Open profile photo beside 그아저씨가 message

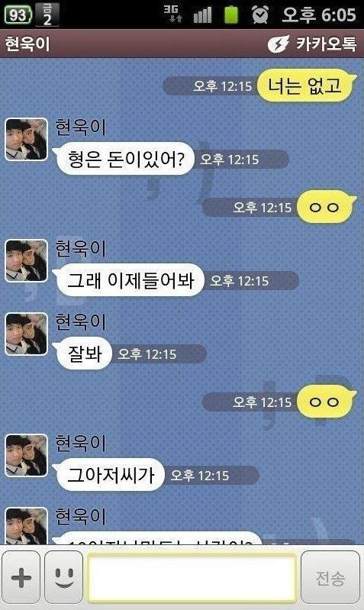26,455
